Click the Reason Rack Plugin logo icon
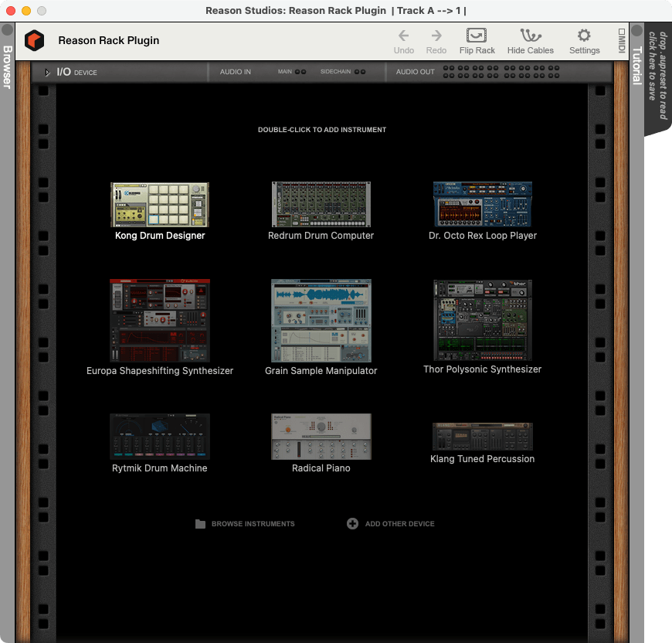672x643 pixels. [x=33, y=40]
